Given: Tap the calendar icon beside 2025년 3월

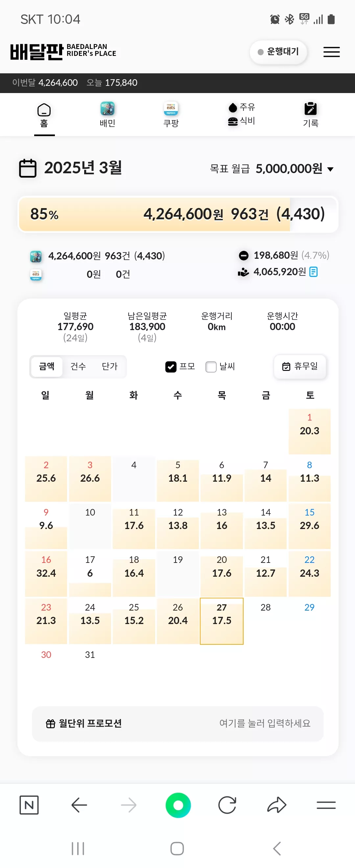Looking at the screenshot, I should click(28, 168).
